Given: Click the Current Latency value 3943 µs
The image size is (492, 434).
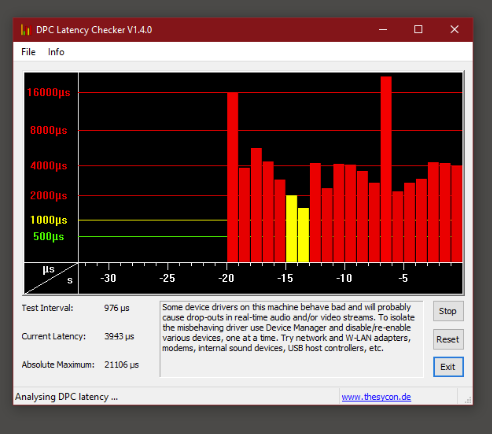Looking at the screenshot, I should 119,336.
